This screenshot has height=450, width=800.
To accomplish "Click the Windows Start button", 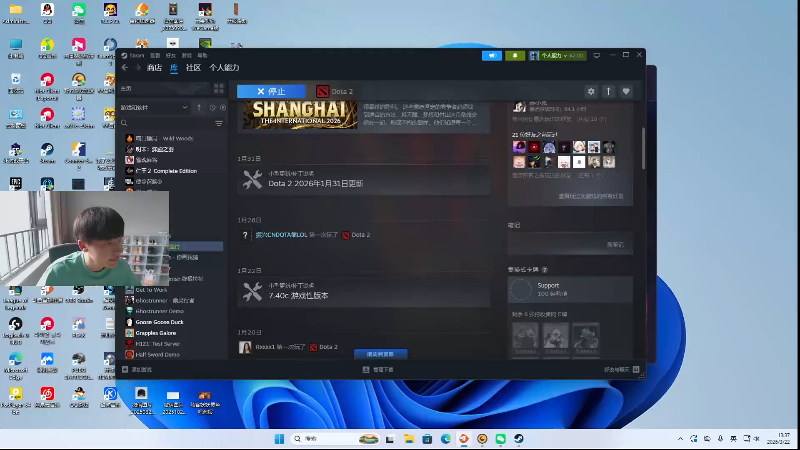I will tap(279, 439).
